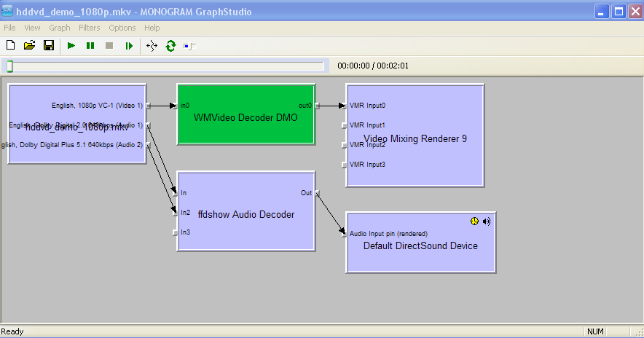This screenshot has height=338, width=644.
Task: Click the Out pin on ffdshow Audio Decoder
Action: (x=318, y=193)
